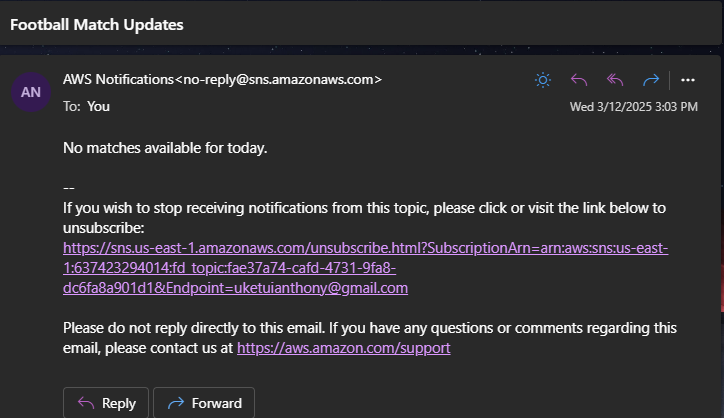Click the Wed 3/12/2025 3:03 PM timestamp
This screenshot has height=418, width=724.
pos(634,107)
